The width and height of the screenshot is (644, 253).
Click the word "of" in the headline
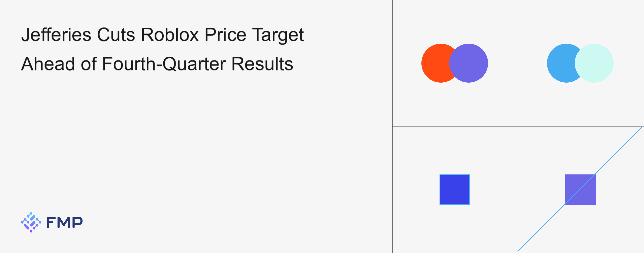89,64
